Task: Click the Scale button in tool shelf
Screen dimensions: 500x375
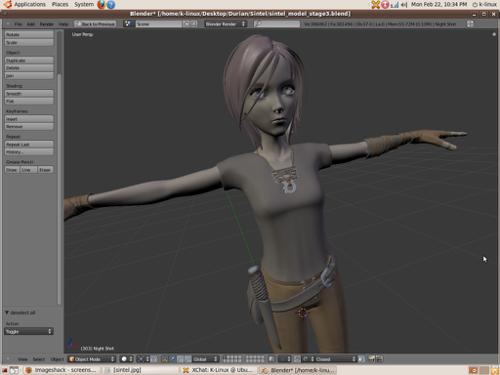Action: click(x=29, y=43)
